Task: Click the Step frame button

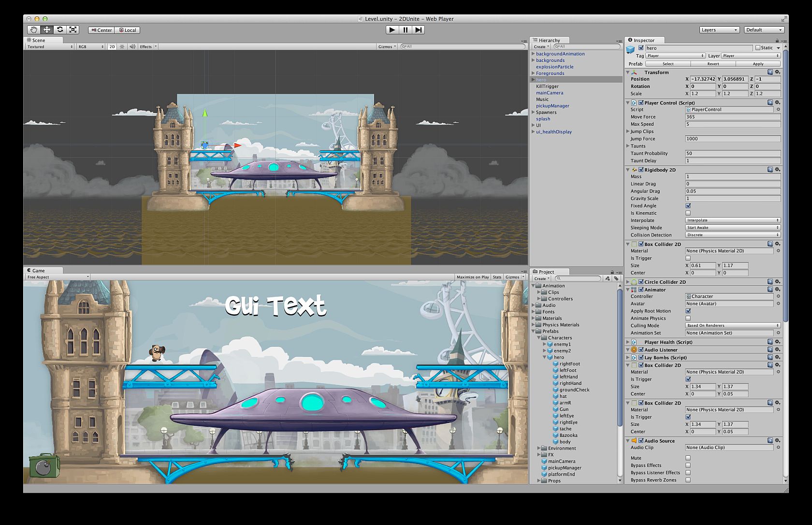Action: (x=418, y=30)
